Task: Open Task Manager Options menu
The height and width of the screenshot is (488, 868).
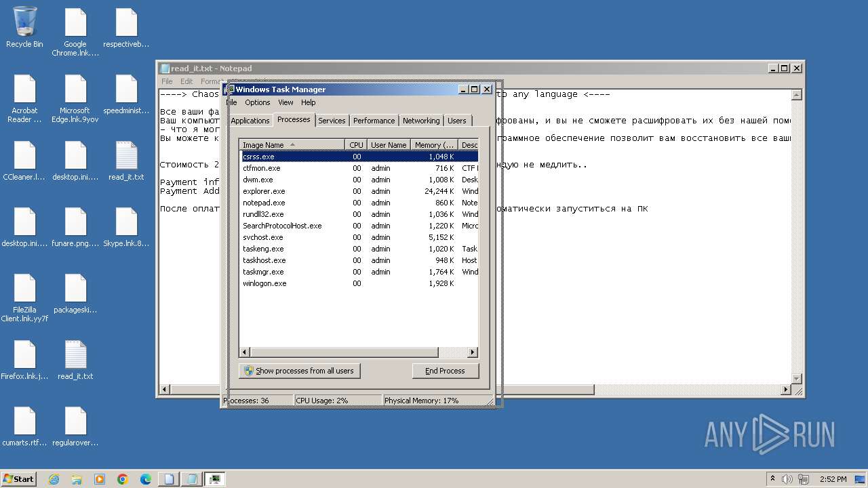Action: click(257, 102)
